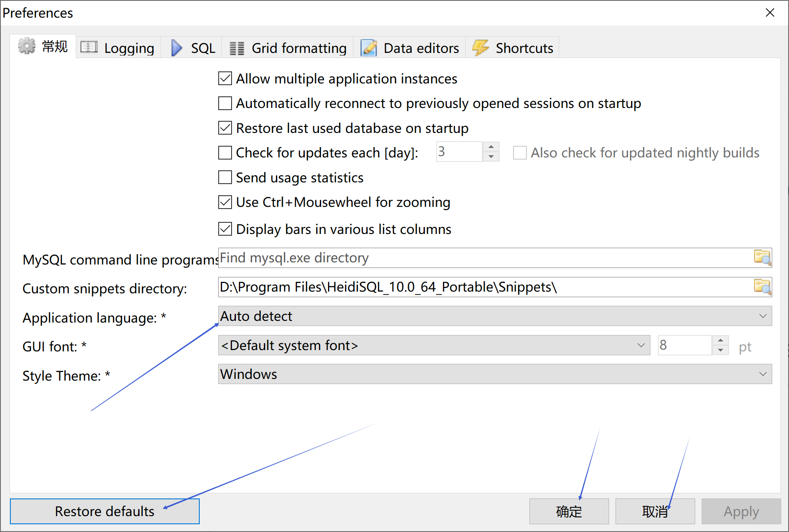Go to the Data editors tab
The width and height of the screenshot is (789, 532).
[410, 48]
